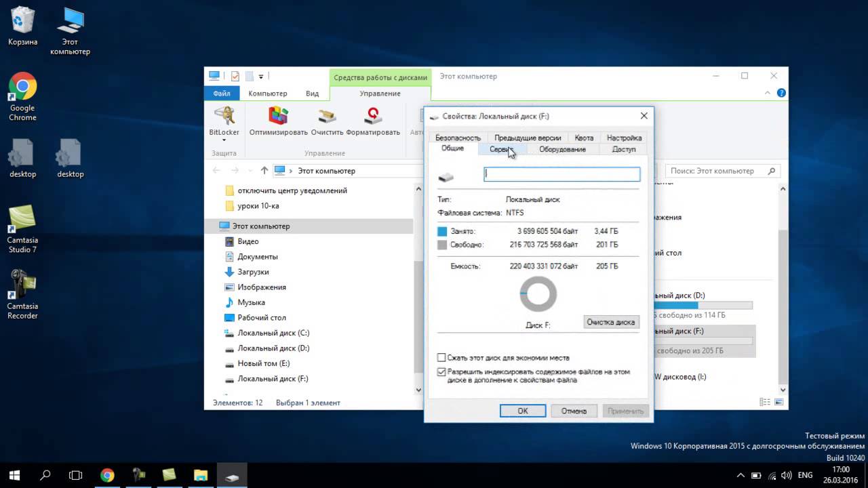The width and height of the screenshot is (868, 488).
Task: Open the Безопасность tab in properties dialog
Action: tap(458, 138)
